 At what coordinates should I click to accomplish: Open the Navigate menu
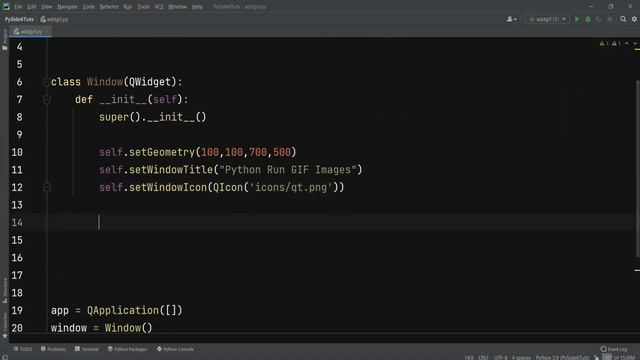[x=67, y=7]
